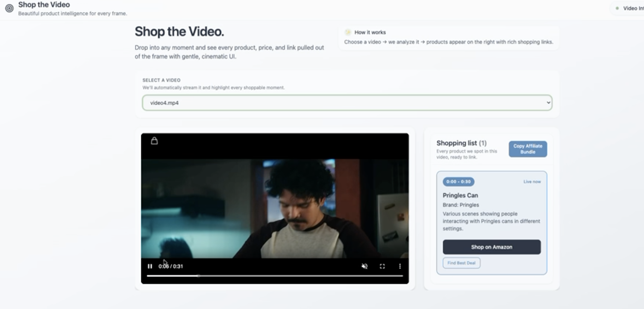Select the 0:00 - 0:30 timestamp badge
The height and width of the screenshot is (309, 644).
[458, 182]
